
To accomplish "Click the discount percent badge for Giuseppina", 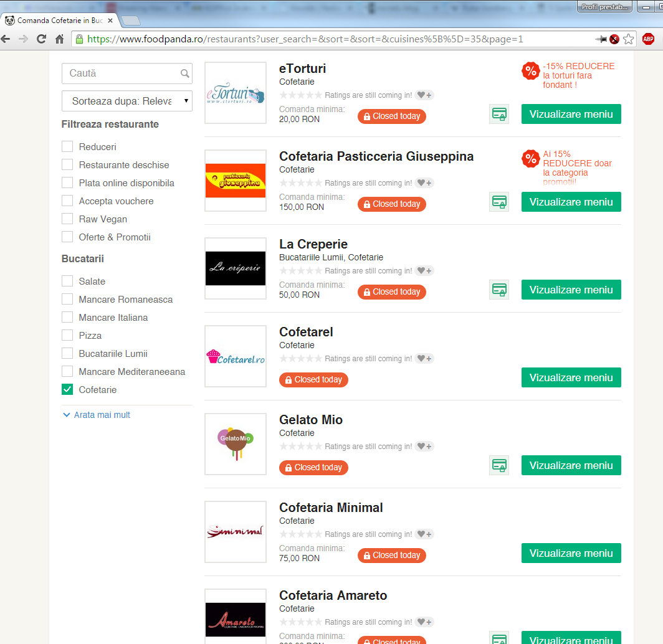I will 531,159.
